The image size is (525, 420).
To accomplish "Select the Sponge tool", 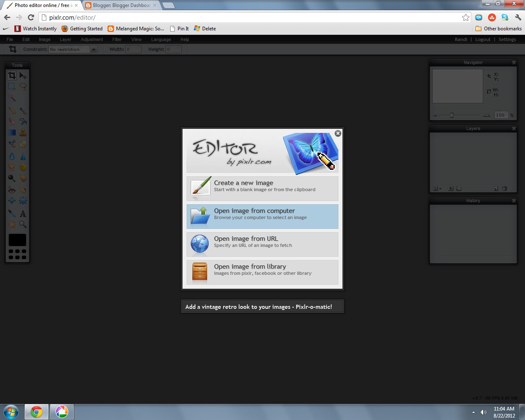I will (23, 167).
